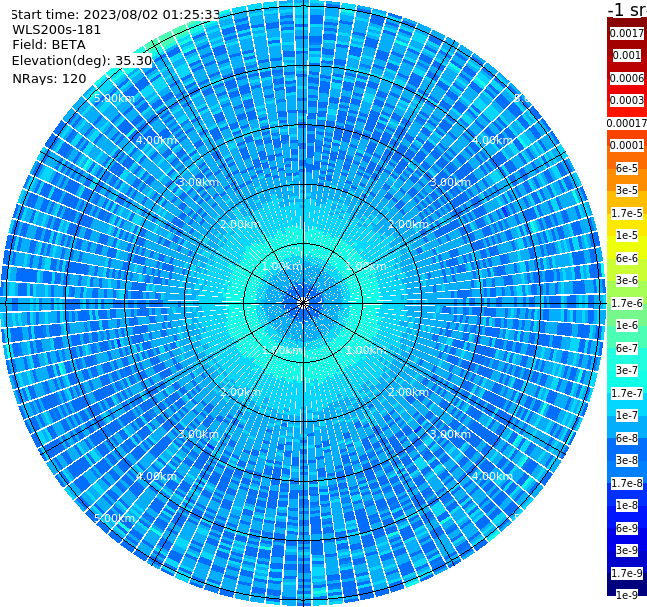Screen dimensions: 647x607
Task: Select the 1e-6 colorbar label
Action: tap(627, 325)
